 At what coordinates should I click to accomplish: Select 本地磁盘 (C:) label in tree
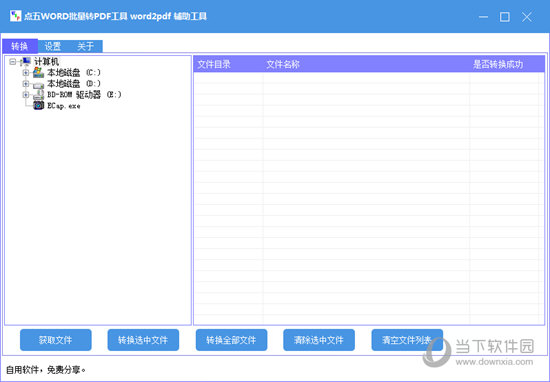[x=74, y=73]
